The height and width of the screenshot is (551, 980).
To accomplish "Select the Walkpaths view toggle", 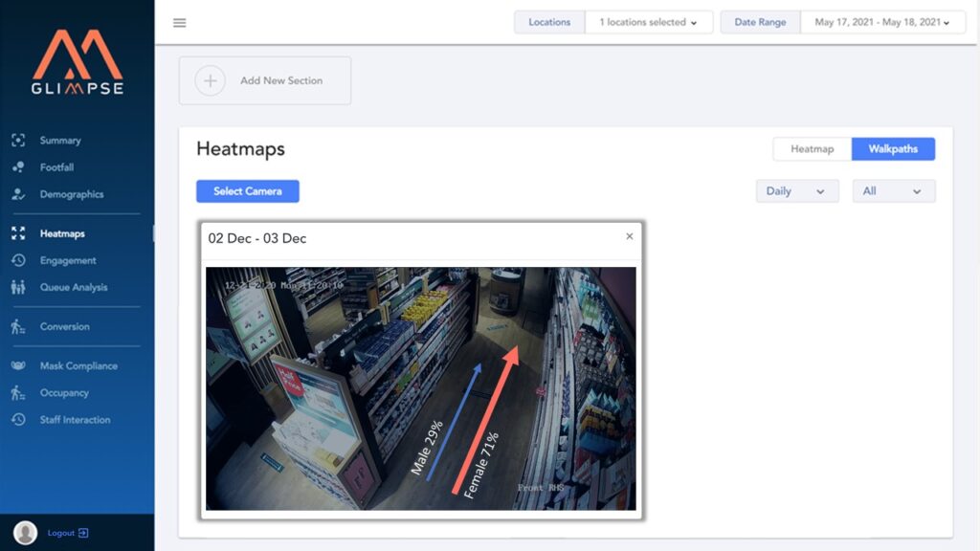I will [x=893, y=149].
